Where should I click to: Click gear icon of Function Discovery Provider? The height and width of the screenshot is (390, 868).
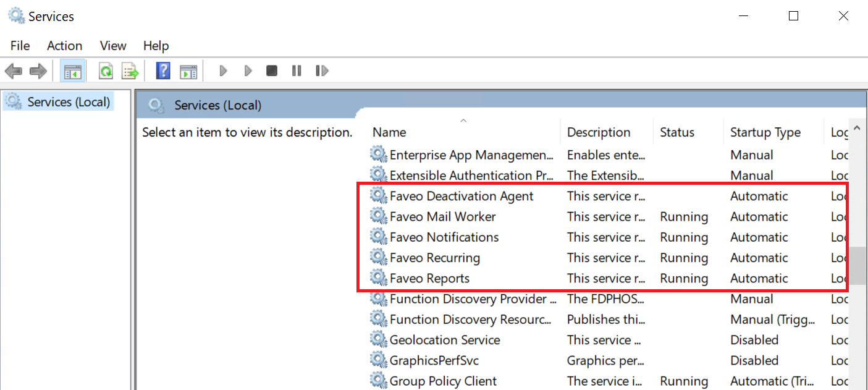click(x=378, y=299)
